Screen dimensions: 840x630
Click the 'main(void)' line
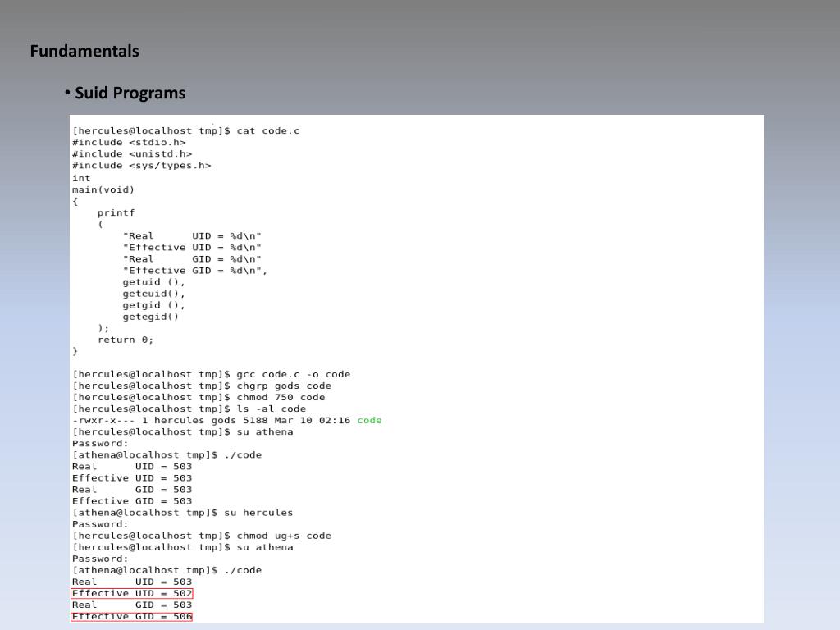click(103, 189)
